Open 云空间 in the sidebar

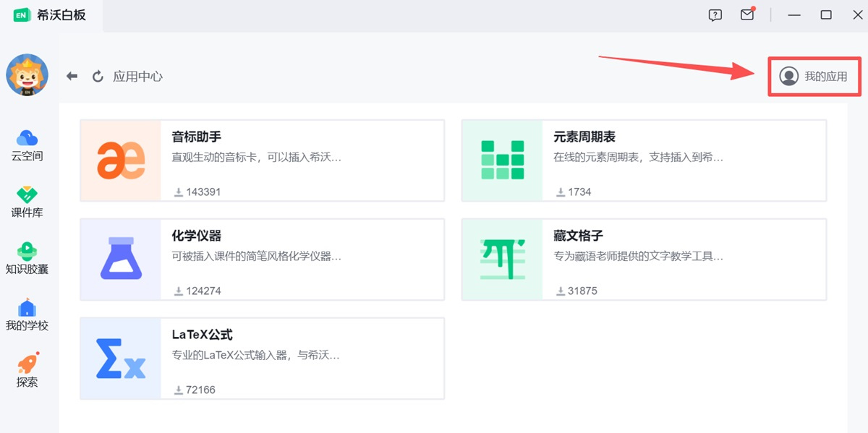27,145
